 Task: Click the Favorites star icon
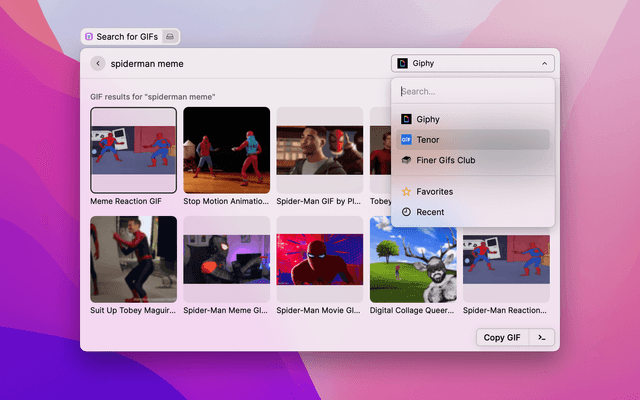tap(406, 191)
